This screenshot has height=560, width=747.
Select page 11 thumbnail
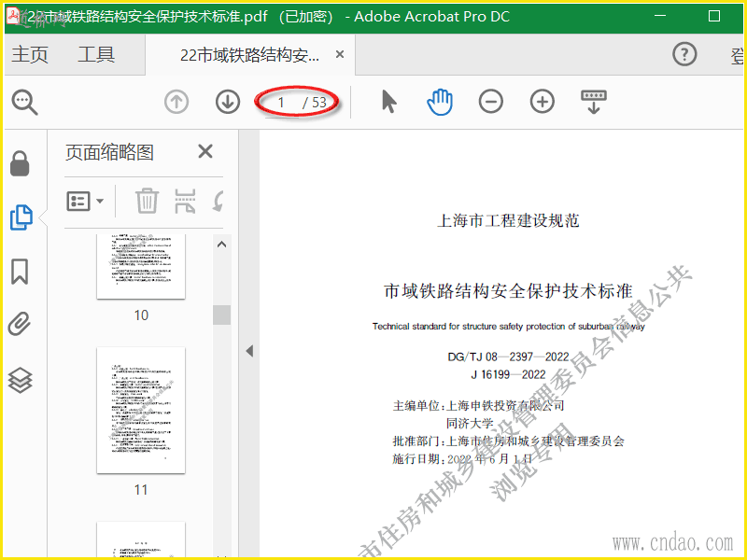click(x=141, y=410)
